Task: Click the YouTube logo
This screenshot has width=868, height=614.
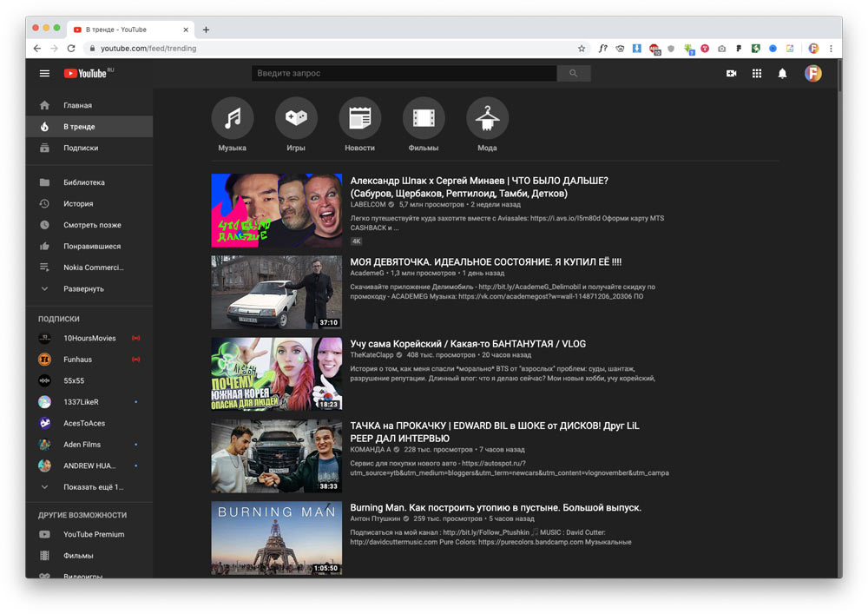Action: point(86,74)
